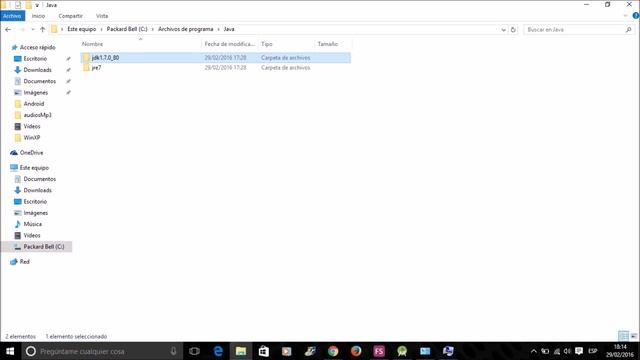640x360 pixels.
Task: Open clock and date in tray
Action: coord(620,351)
